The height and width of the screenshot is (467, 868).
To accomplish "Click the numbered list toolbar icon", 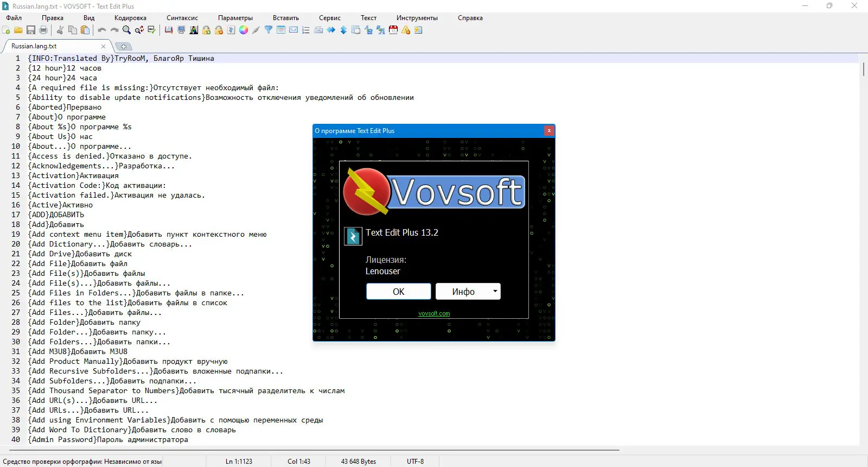I will coord(306,30).
